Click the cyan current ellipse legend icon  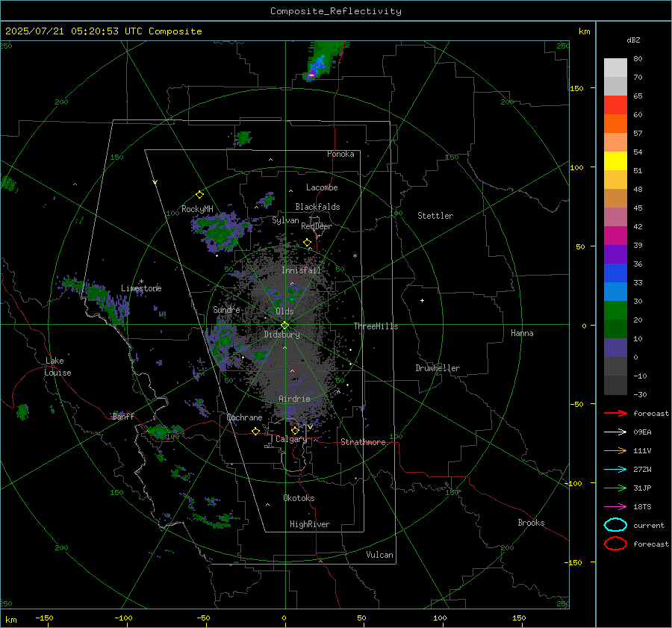point(615,525)
